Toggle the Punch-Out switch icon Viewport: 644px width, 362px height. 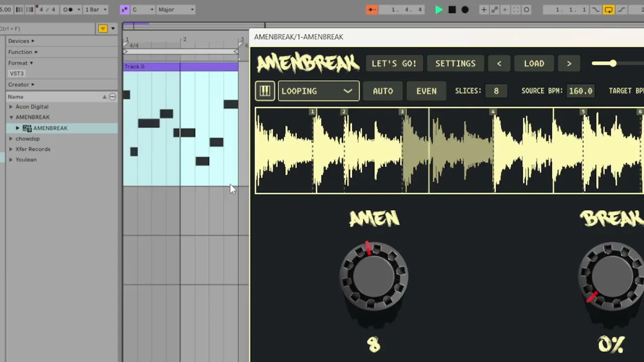point(621,10)
